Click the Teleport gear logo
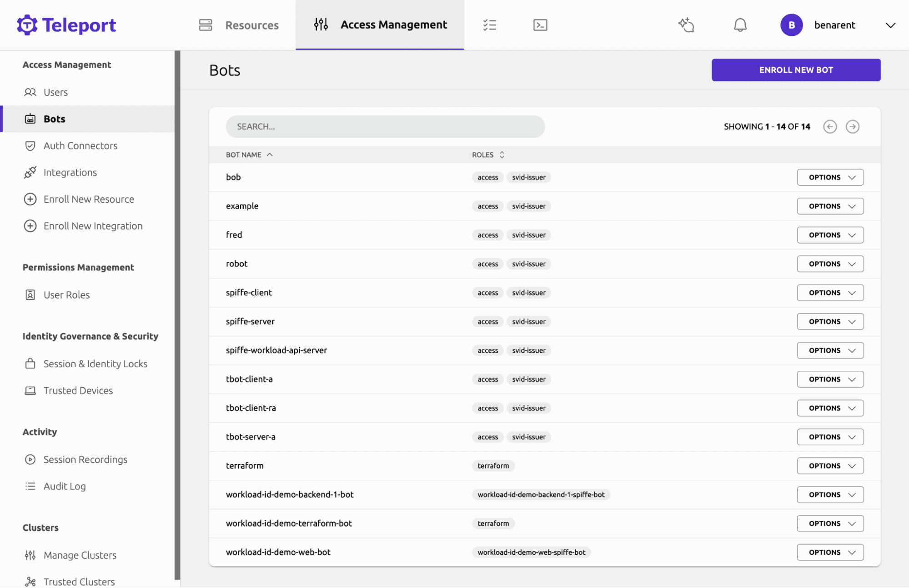 pyautogui.click(x=27, y=25)
